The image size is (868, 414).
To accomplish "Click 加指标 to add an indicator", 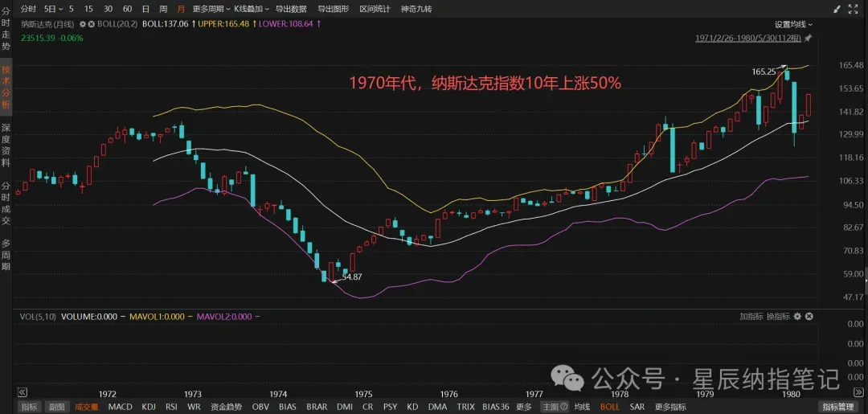I will (x=751, y=317).
